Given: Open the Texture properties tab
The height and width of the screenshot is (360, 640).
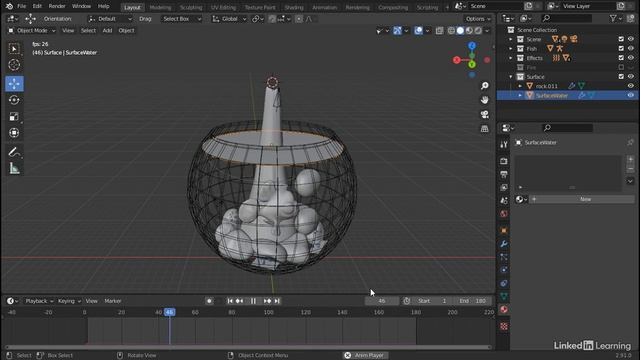Looking at the screenshot, I should [504, 326].
